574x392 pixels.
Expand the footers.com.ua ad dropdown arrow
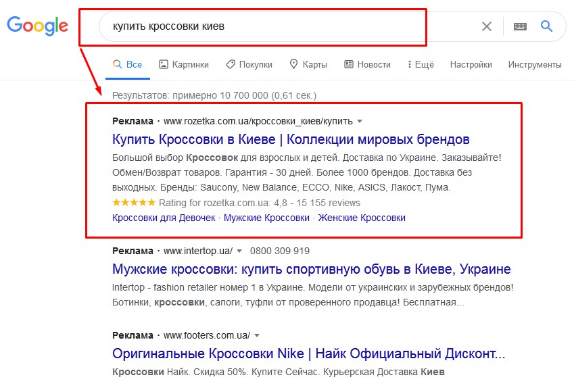click(257, 335)
